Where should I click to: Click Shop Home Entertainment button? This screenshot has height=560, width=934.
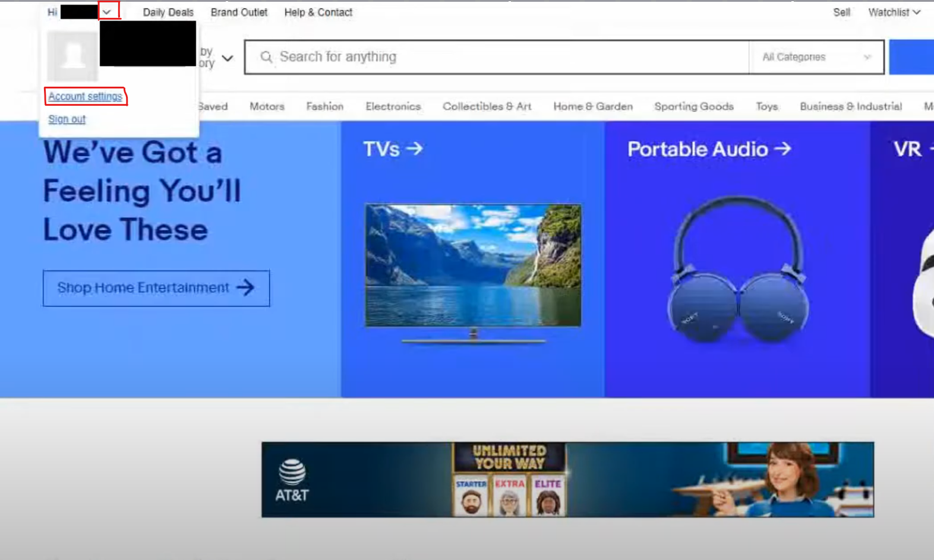click(x=156, y=288)
